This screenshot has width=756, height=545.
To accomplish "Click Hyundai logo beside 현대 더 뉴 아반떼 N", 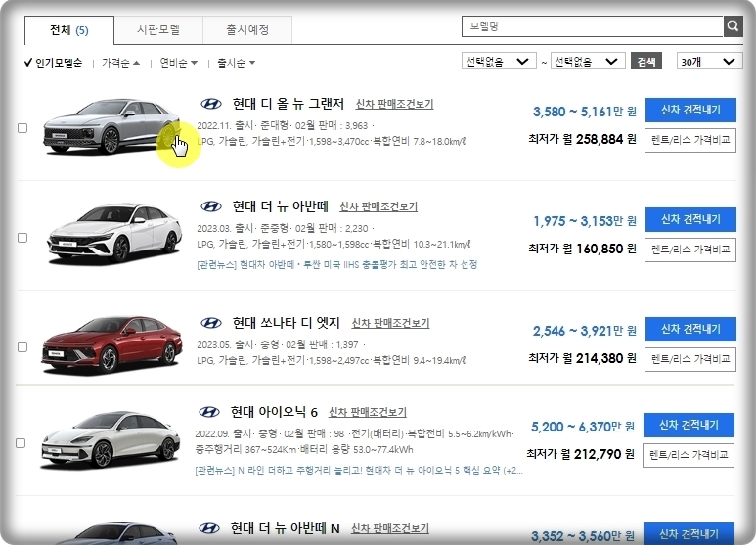I will 209,528.
